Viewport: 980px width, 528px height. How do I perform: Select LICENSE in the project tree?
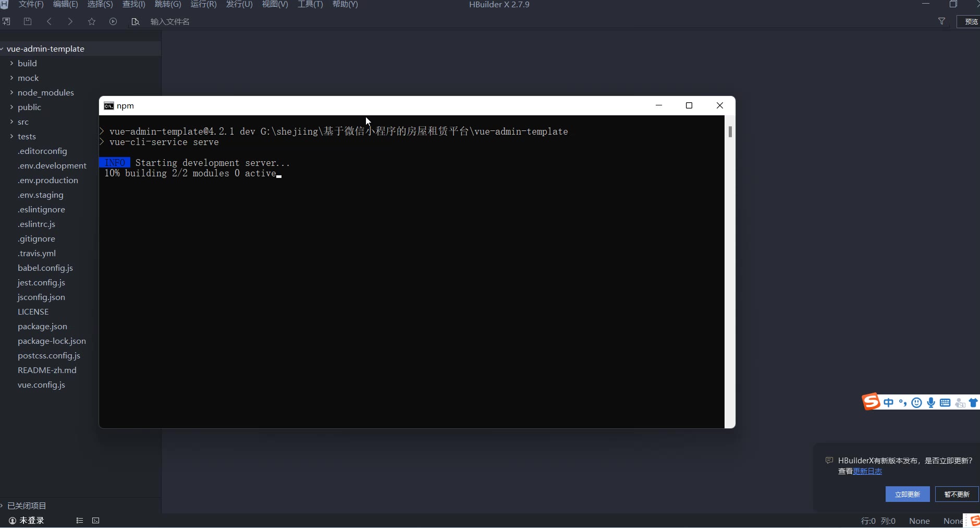33,312
